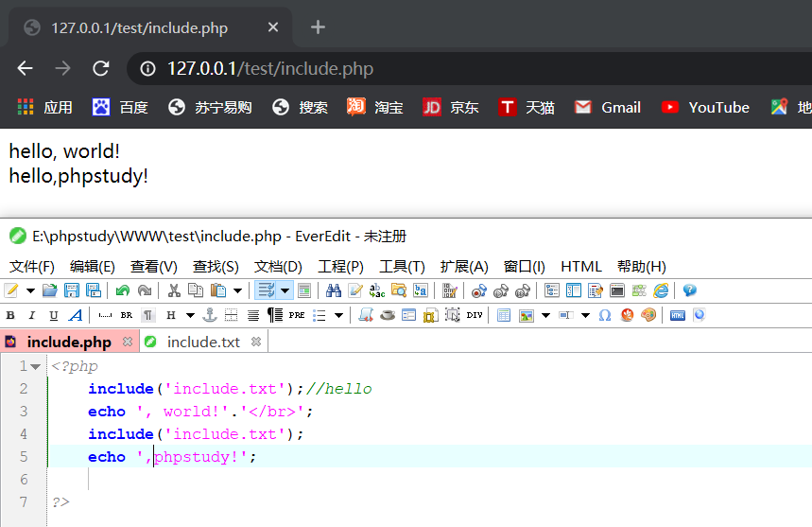The width and height of the screenshot is (812, 527).
Task: Open the 工具(T) menu
Action: (402, 267)
